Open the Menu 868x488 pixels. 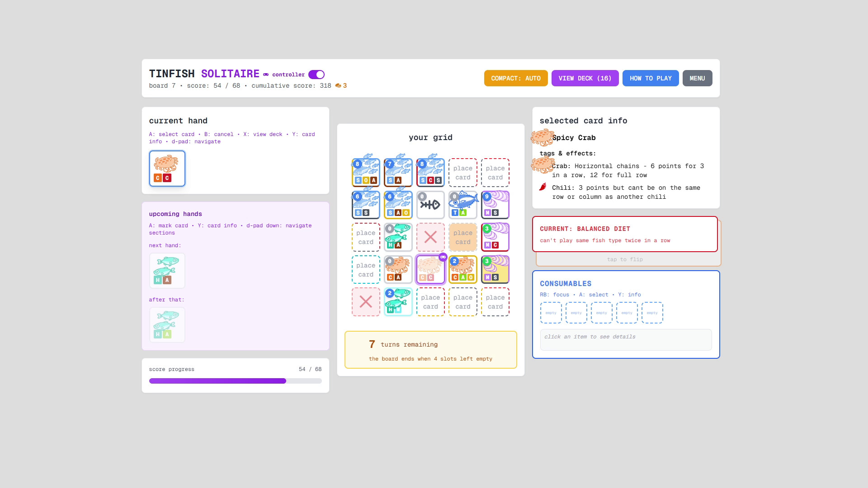[698, 78]
